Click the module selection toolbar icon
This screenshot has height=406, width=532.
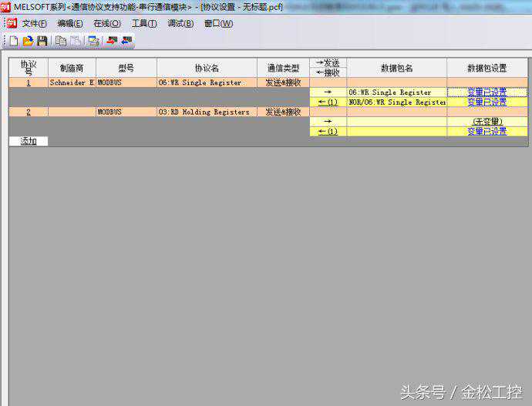[x=93, y=40]
